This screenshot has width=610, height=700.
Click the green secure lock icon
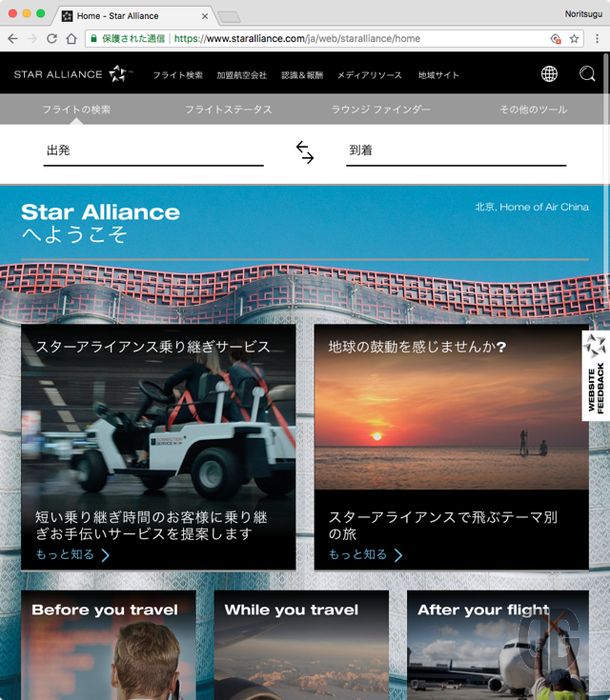pos(93,39)
